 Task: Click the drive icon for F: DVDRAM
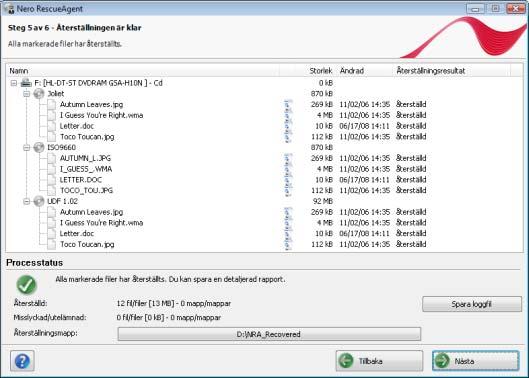pos(26,83)
